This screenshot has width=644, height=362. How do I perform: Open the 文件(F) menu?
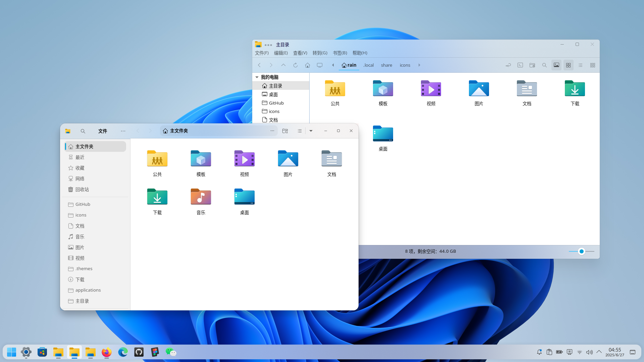click(262, 53)
